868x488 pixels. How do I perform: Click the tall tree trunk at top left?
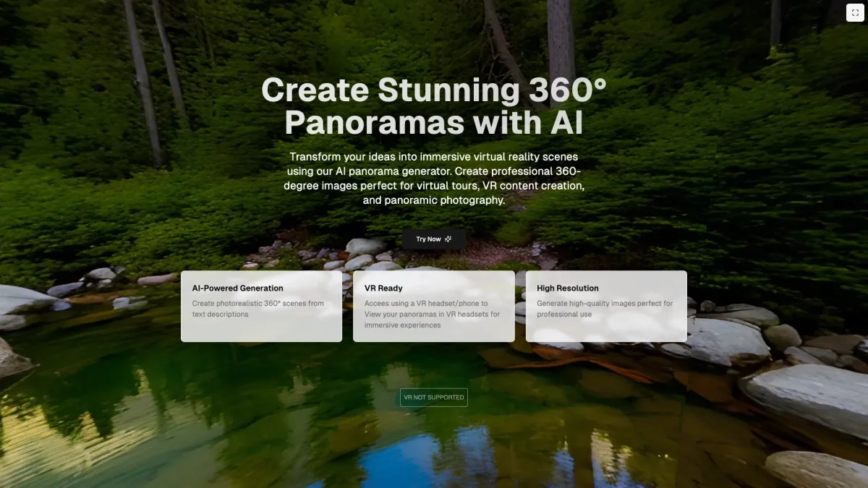pyautogui.click(x=142, y=80)
